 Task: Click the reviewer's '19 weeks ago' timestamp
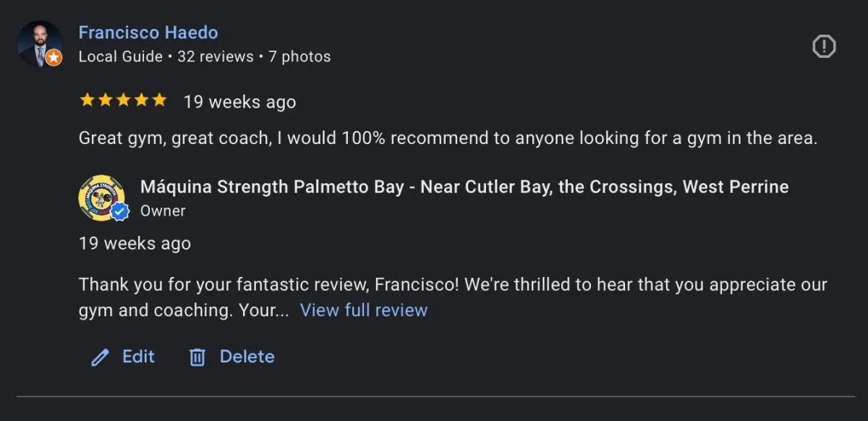coord(239,102)
